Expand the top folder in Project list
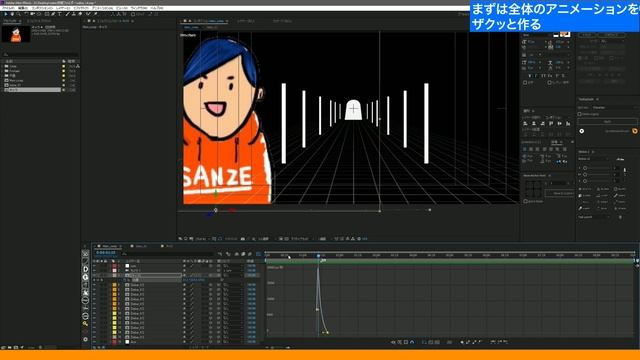The image size is (640, 360). pyautogui.click(x=2, y=66)
